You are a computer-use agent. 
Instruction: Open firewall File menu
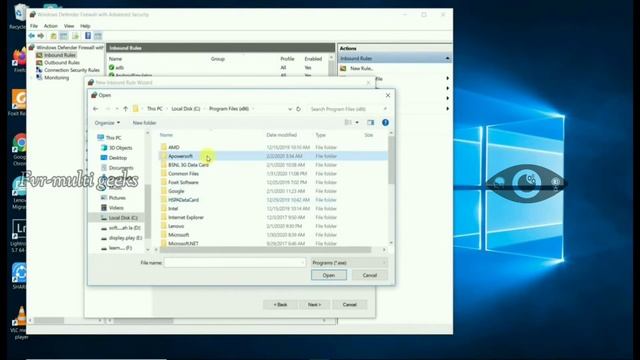pos(34,26)
